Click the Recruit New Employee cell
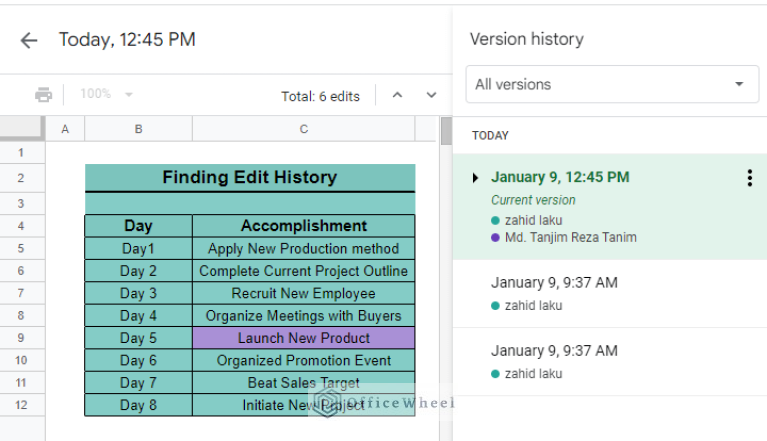 (x=303, y=293)
